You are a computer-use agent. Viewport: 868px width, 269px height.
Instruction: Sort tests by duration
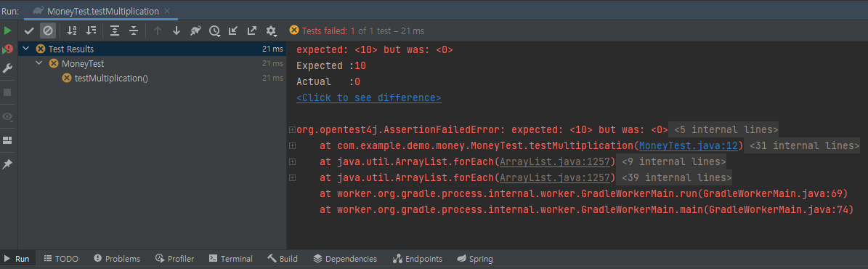pyautogui.click(x=91, y=31)
